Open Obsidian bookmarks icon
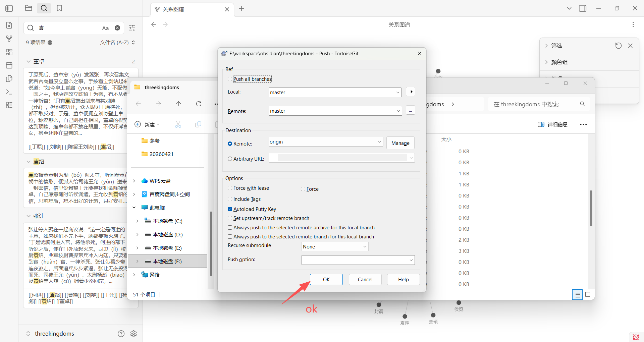 59,8
